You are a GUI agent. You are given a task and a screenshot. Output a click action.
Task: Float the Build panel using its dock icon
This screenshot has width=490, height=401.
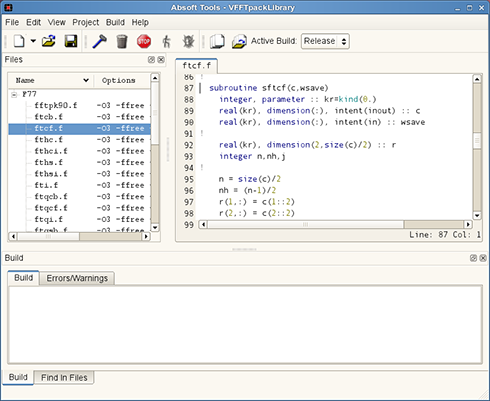click(x=473, y=258)
